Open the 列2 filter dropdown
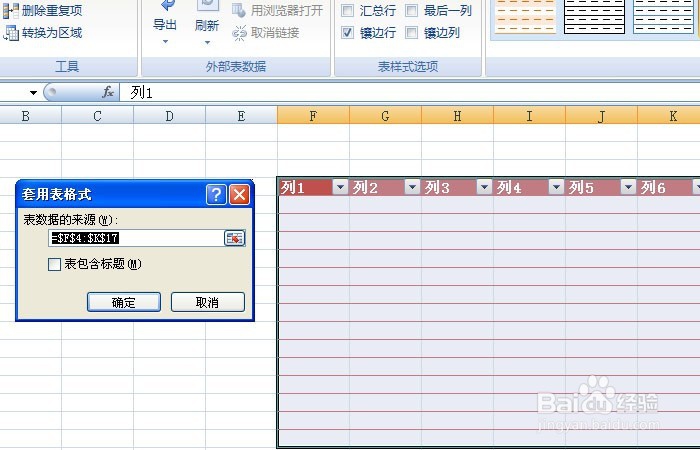Viewport: 700px width, 450px height. tap(412, 187)
